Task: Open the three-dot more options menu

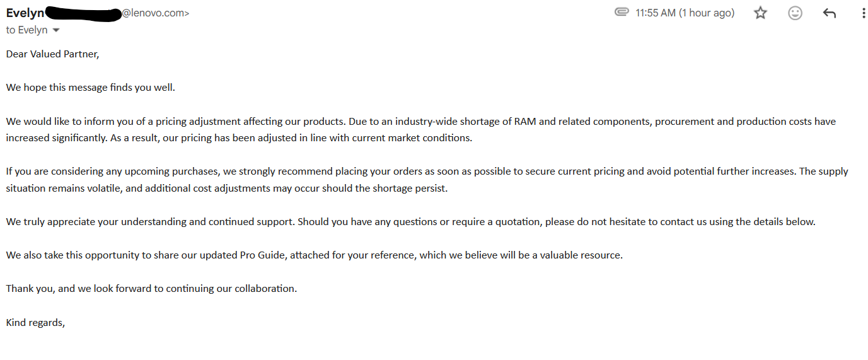Action: tap(864, 13)
